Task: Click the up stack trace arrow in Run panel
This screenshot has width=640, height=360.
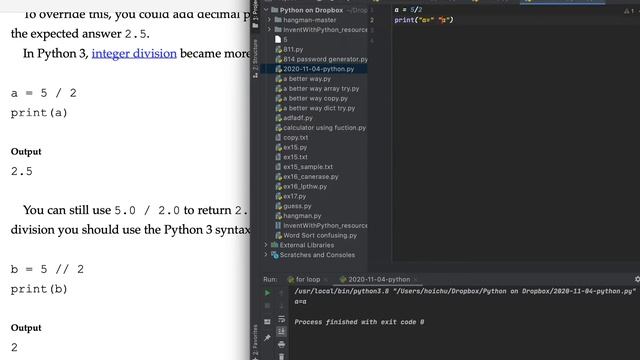Action: [x=281, y=293]
